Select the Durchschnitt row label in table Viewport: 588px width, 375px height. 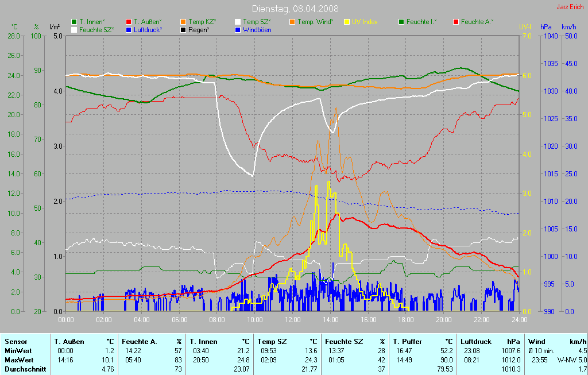click(25, 369)
